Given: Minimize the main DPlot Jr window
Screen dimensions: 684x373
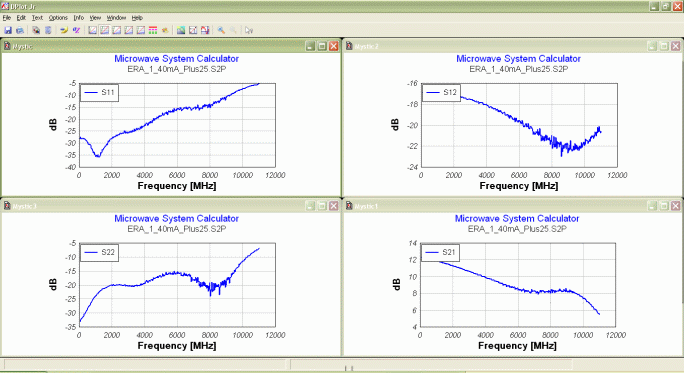Looking at the screenshot, I should (654, 6).
